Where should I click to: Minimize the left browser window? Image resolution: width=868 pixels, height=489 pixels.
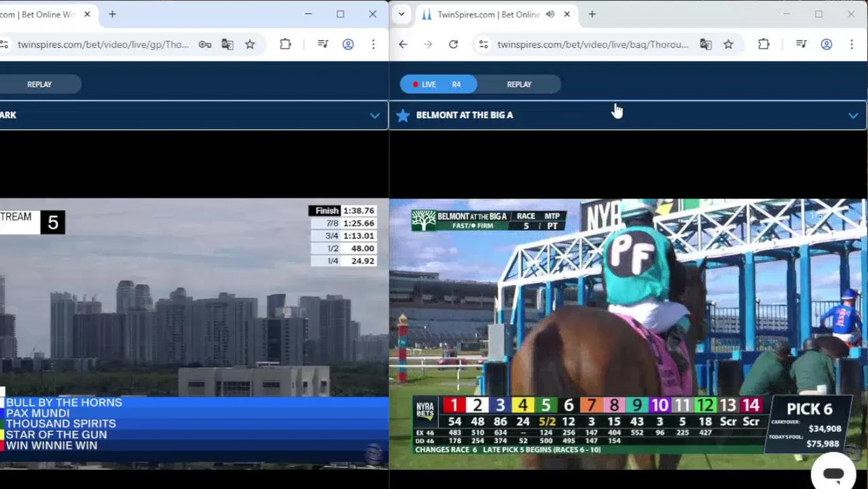tap(308, 14)
